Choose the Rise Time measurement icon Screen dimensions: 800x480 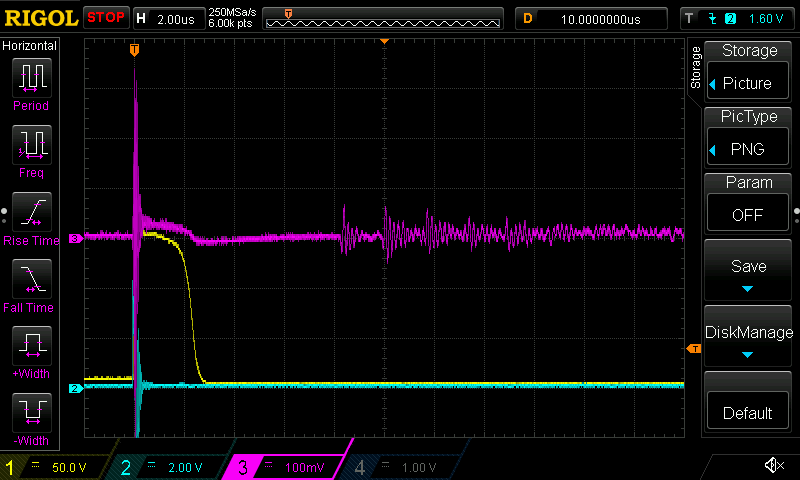32,212
